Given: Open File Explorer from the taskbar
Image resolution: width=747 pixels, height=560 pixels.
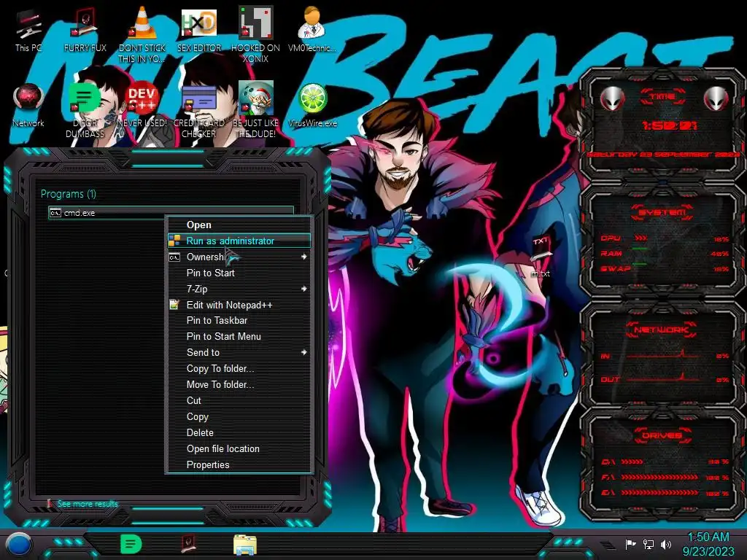Looking at the screenshot, I should pyautogui.click(x=245, y=545).
